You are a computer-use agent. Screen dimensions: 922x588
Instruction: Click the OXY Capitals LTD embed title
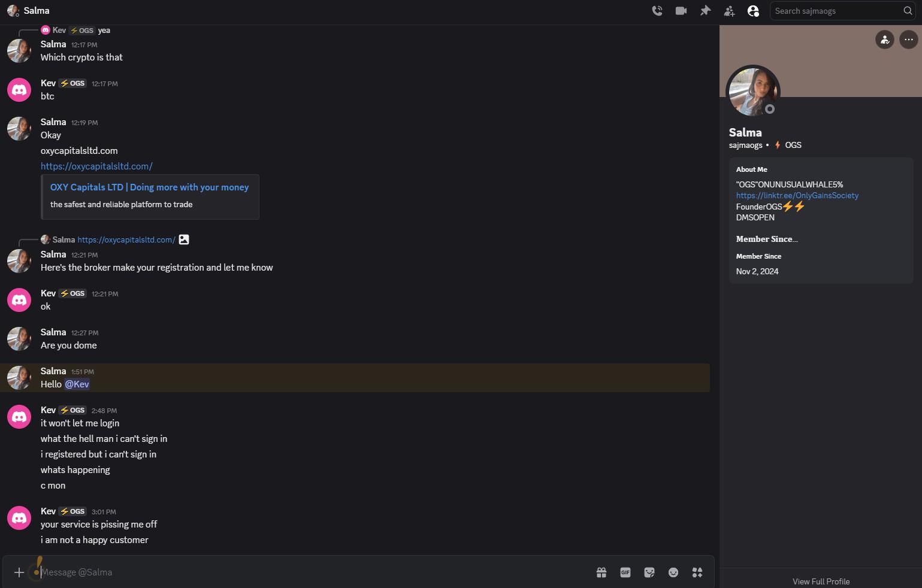pyautogui.click(x=149, y=187)
